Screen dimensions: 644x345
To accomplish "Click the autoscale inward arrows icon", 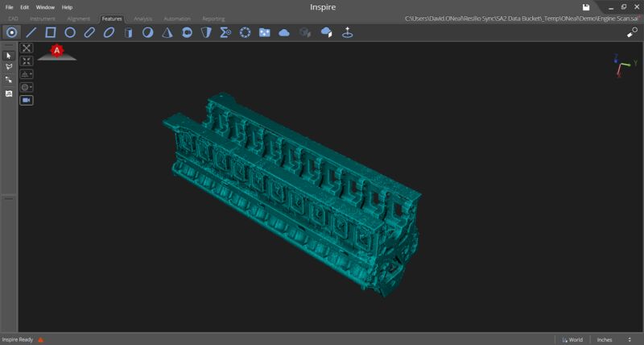I will pyautogui.click(x=27, y=60).
